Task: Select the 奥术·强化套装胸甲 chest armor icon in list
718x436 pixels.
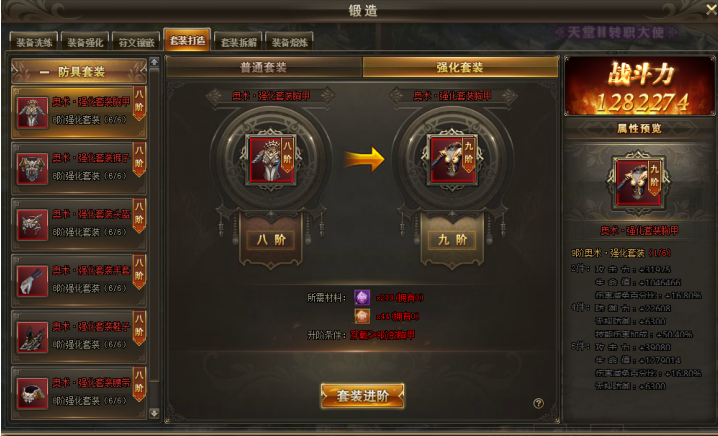Action: pyautogui.click(x=32, y=112)
